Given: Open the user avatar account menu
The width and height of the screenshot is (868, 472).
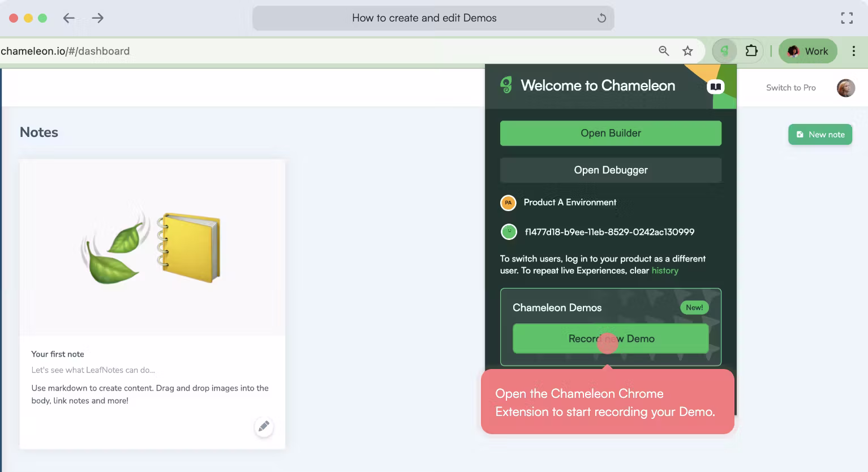Looking at the screenshot, I should click(845, 88).
